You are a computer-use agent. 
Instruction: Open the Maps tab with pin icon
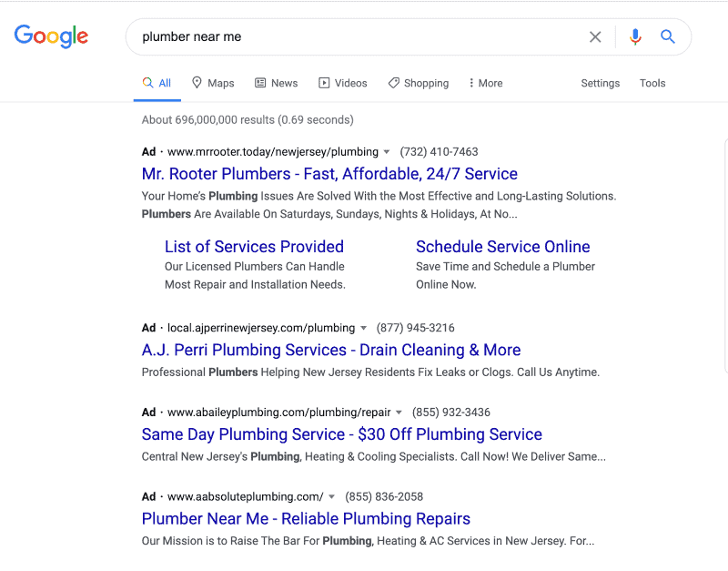(x=213, y=83)
